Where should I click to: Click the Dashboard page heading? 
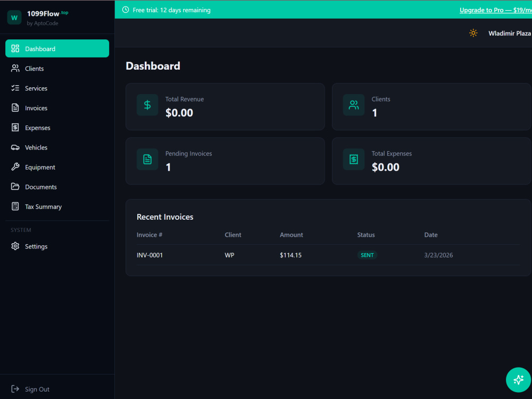click(153, 66)
